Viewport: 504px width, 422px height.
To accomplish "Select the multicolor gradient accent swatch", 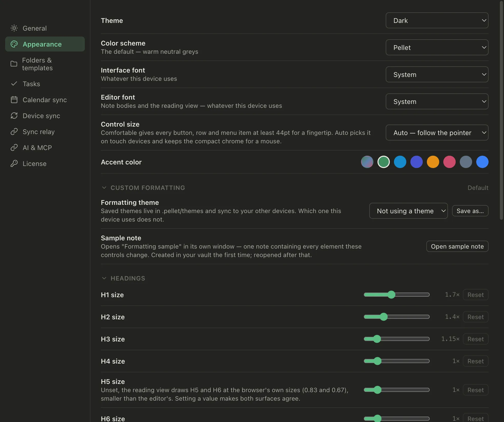I will tap(367, 162).
